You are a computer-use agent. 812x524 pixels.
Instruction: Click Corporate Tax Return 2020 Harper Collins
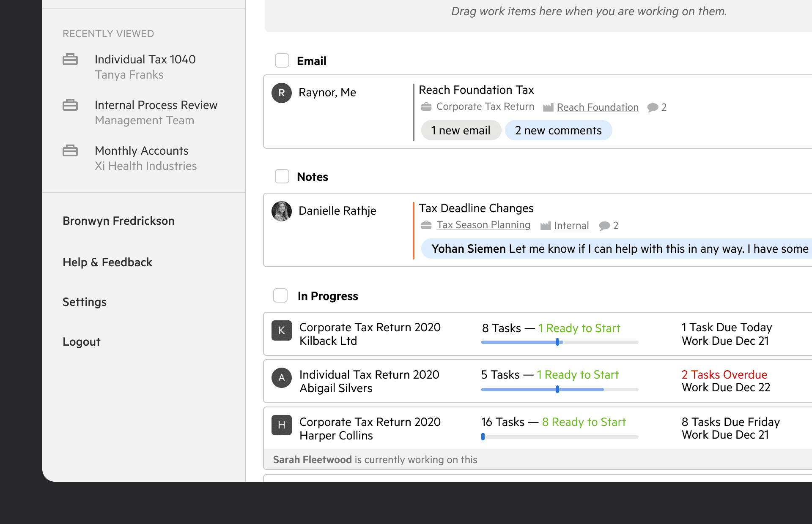click(370, 428)
